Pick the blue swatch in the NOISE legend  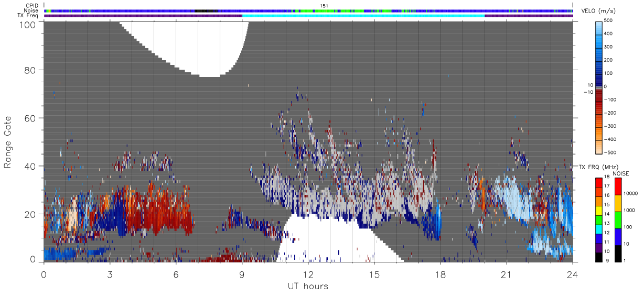pyautogui.click(x=617, y=236)
